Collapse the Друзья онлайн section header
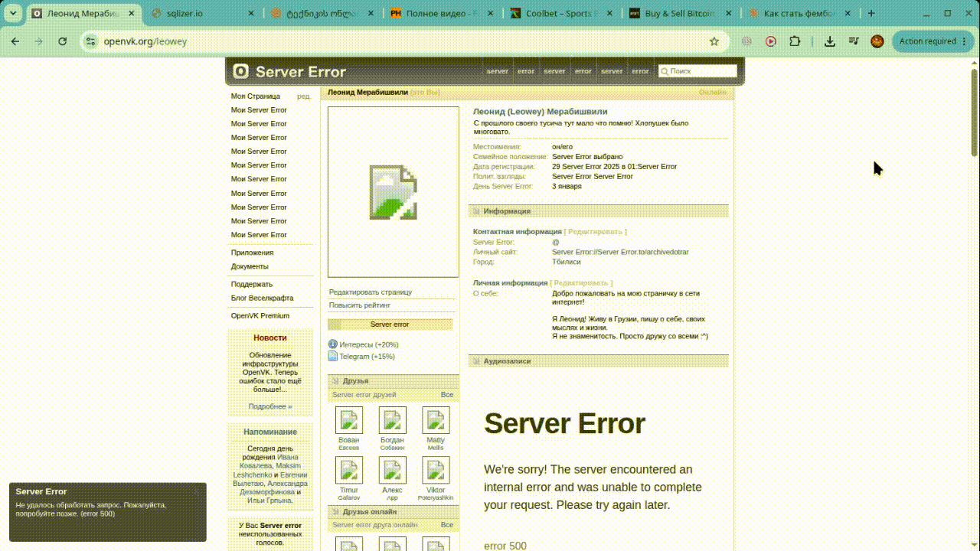980x551 pixels. pos(394,512)
